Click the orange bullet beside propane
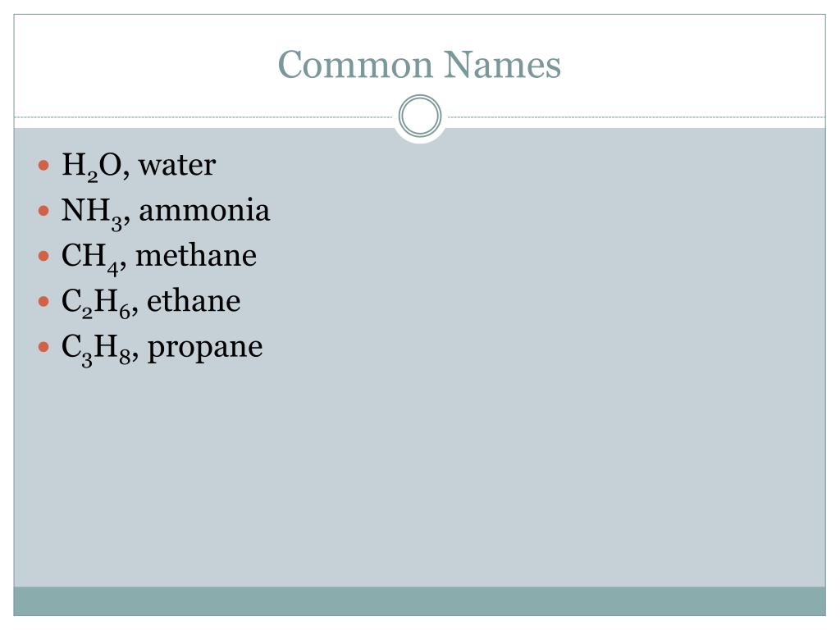 (44, 347)
